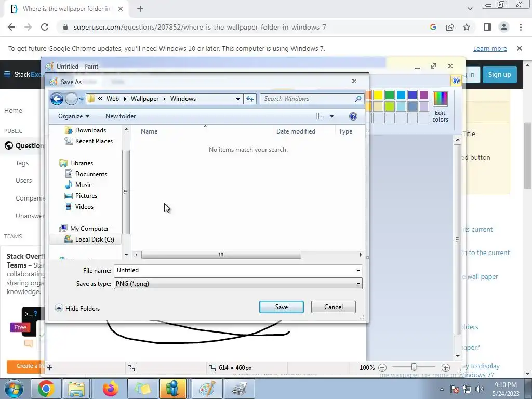Open a new Chrome tab
This screenshot has height=399, width=532.
point(140,9)
